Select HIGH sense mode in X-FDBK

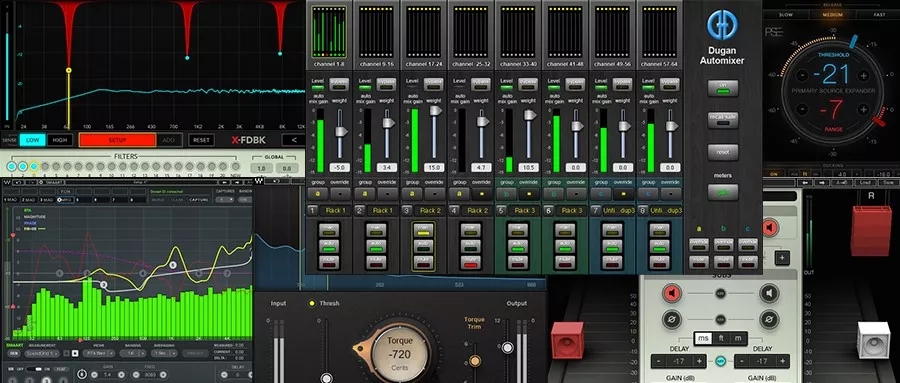click(60, 140)
